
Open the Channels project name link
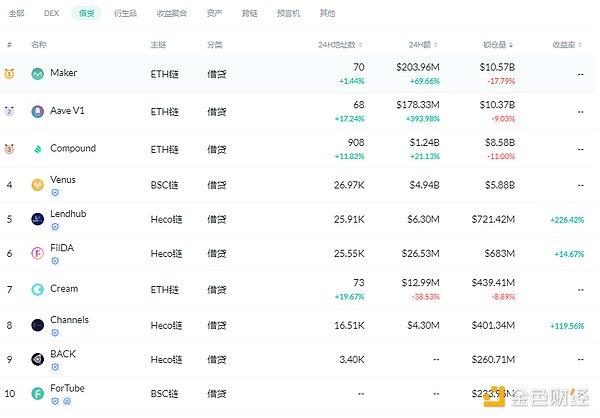pyautogui.click(x=69, y=320)
